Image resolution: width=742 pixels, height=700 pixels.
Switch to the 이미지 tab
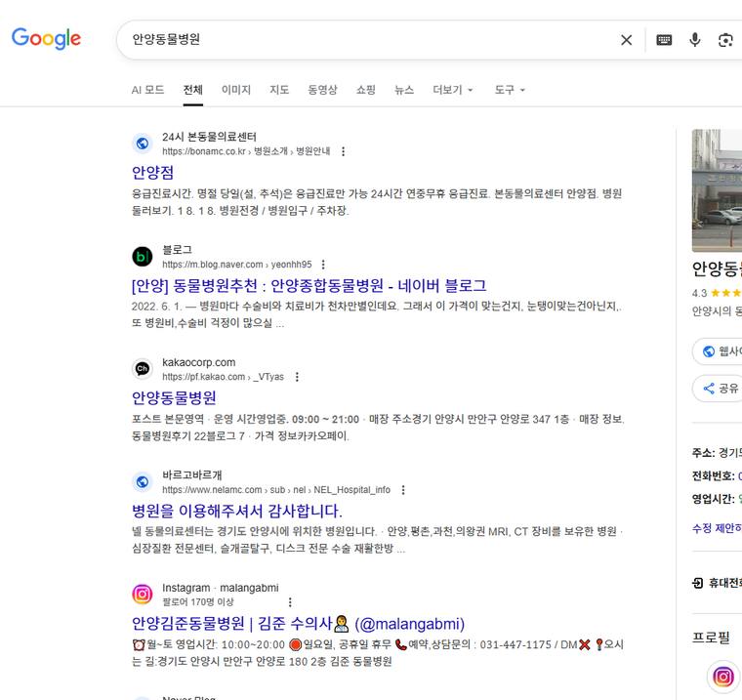[x=236, y=90]
